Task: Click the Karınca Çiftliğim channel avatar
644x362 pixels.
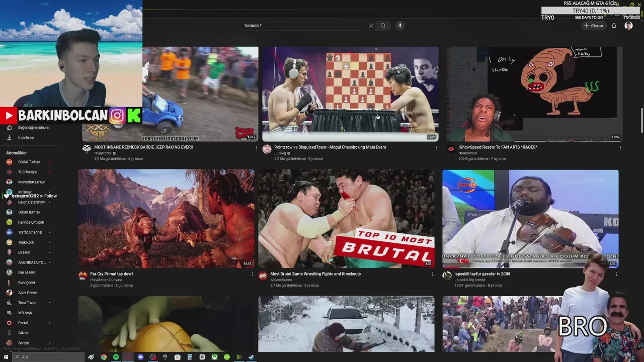Action: click(x=9, y=222)
